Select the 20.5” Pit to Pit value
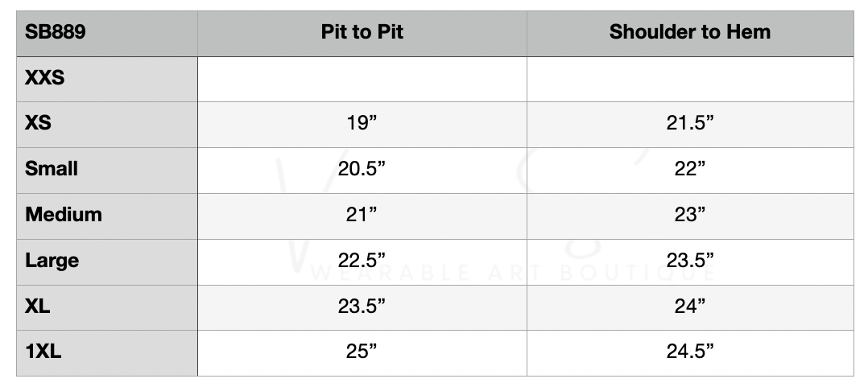Viewport: 868px width, 391px height. (362, 170)
